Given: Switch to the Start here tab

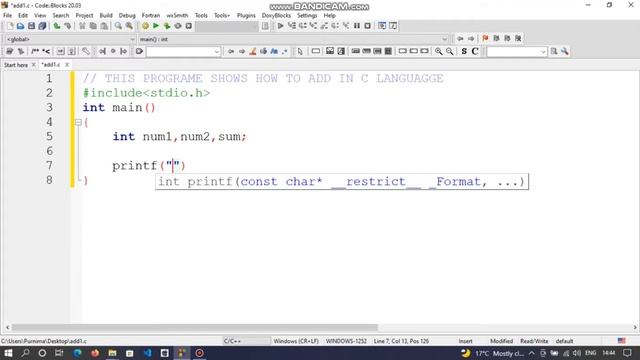Looking at the screenshot, I should coord(16,65).
